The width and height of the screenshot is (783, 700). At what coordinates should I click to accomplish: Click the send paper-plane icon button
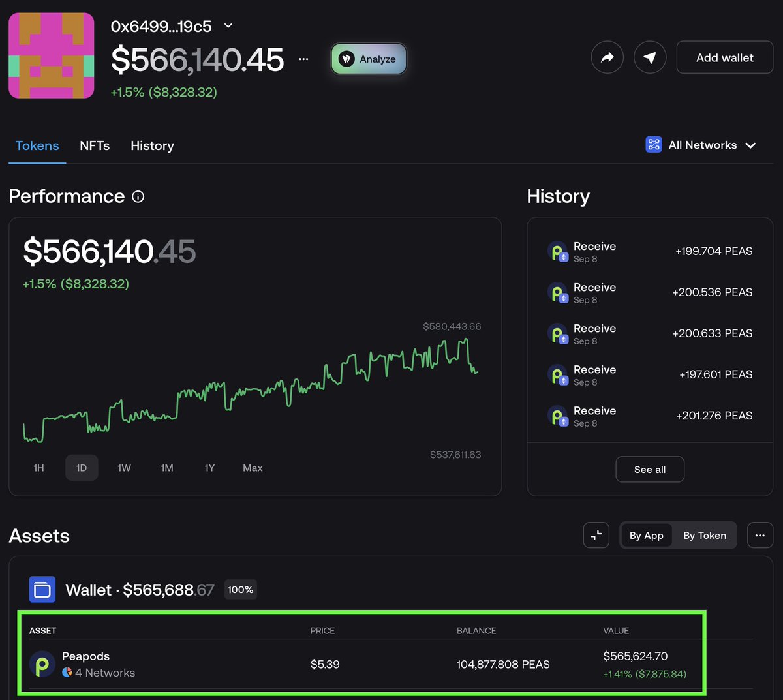[x=650, y=57]
